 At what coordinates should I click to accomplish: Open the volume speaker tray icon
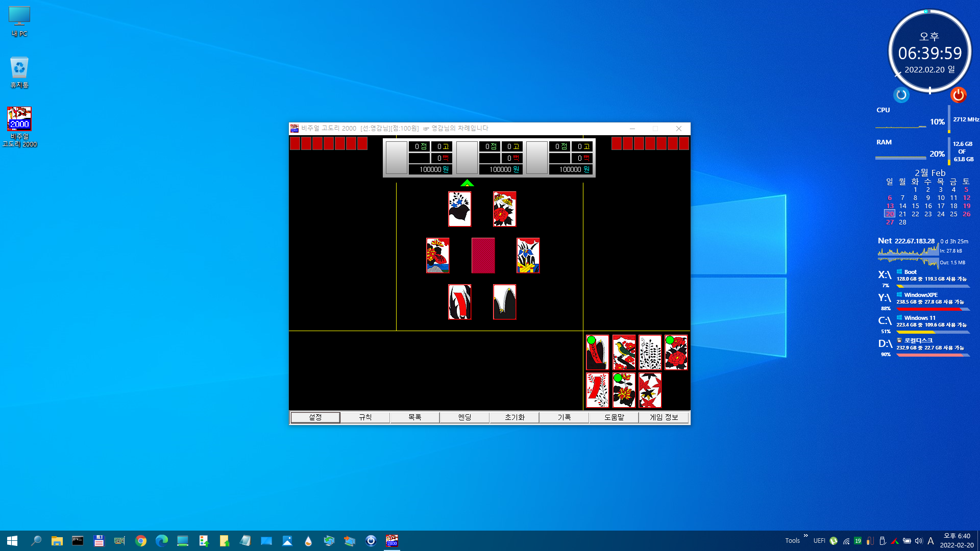click(919, 541)
